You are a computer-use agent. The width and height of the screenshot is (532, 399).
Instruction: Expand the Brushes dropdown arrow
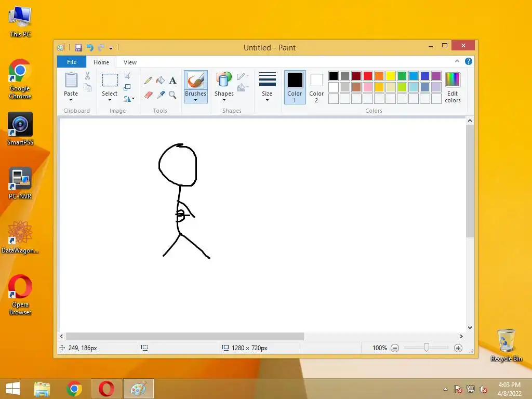coord(196,100)
